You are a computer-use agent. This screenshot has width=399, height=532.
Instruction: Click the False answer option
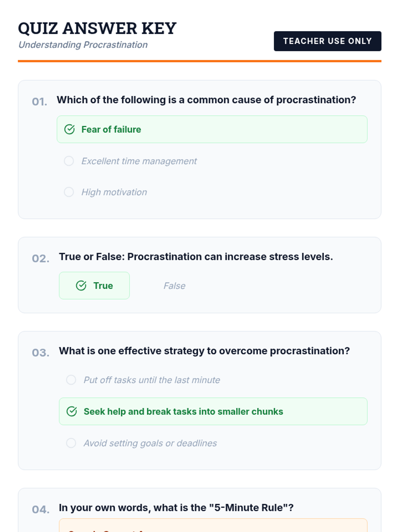(x=174, y=286)
